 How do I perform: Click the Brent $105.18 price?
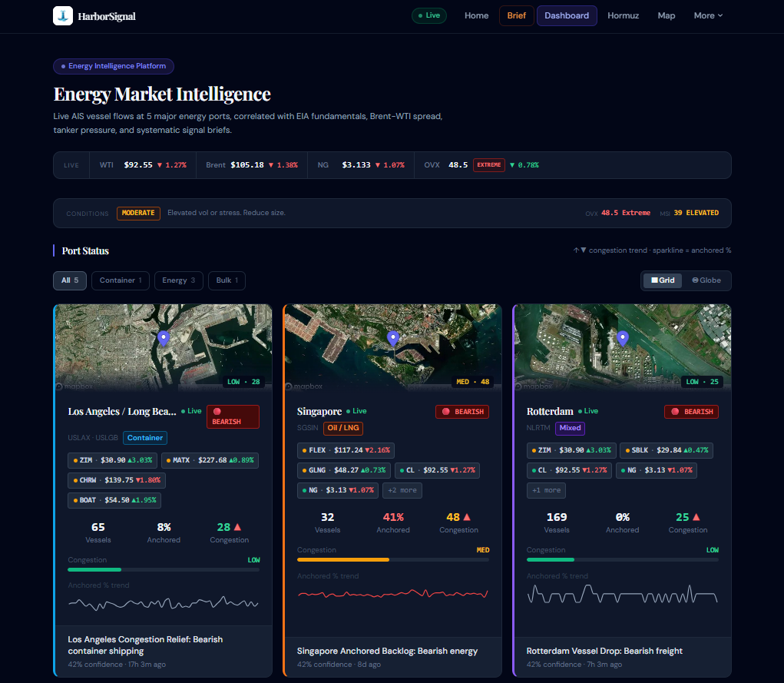pos(247,164)
